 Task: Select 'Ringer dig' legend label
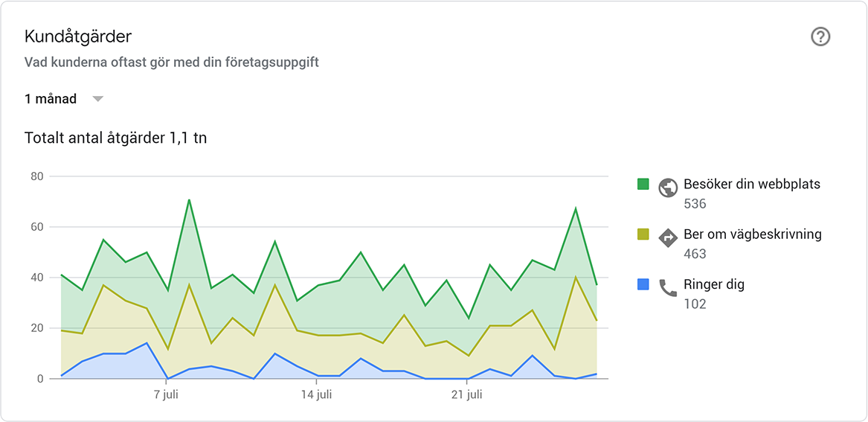[714, 284]
